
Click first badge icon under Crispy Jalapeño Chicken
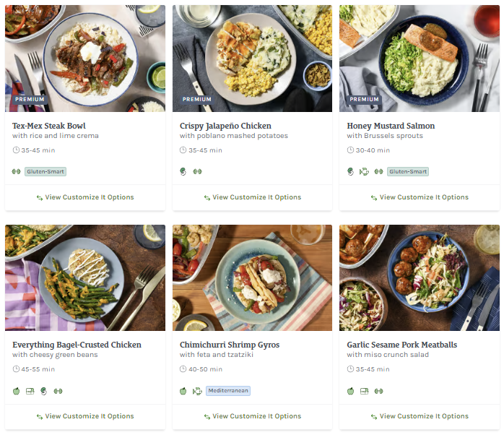(183, 172)
